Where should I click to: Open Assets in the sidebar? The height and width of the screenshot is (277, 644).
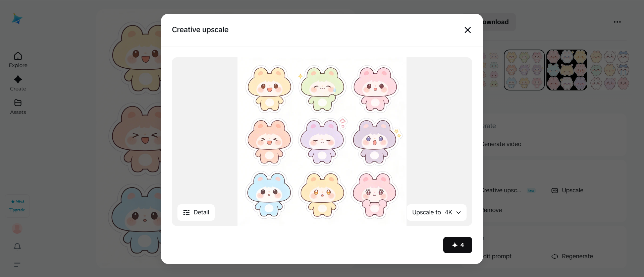pyautogui.click(x=18, y=107)
